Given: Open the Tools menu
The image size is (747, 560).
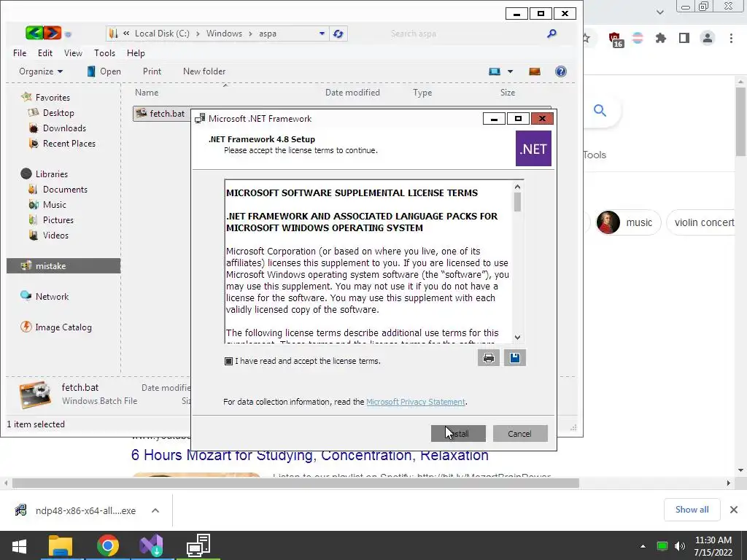Looking at the screenshot, I should click(x=105, y=52).
